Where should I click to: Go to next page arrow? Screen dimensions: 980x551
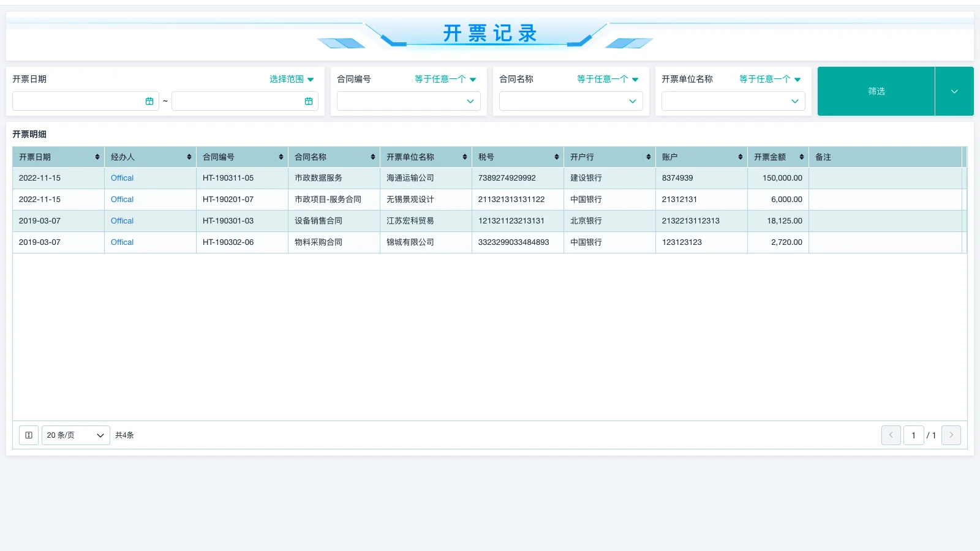pyautogui.click(x=951, y=435)
